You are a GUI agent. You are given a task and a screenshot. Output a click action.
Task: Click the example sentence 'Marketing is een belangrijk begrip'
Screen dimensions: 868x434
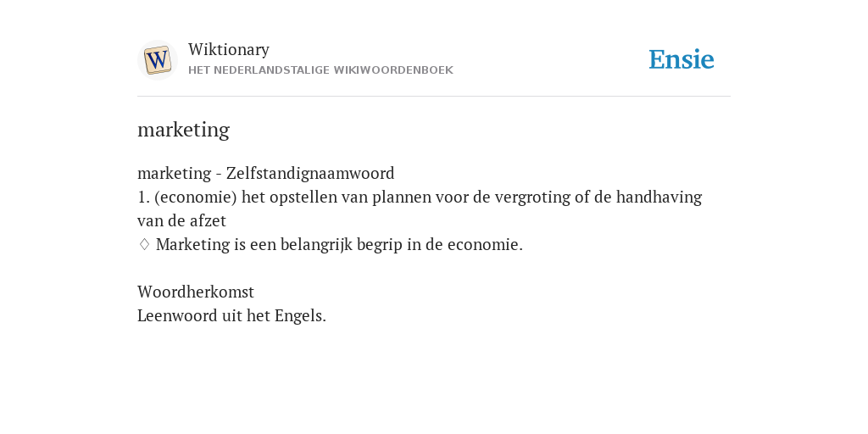coord(279,244)
